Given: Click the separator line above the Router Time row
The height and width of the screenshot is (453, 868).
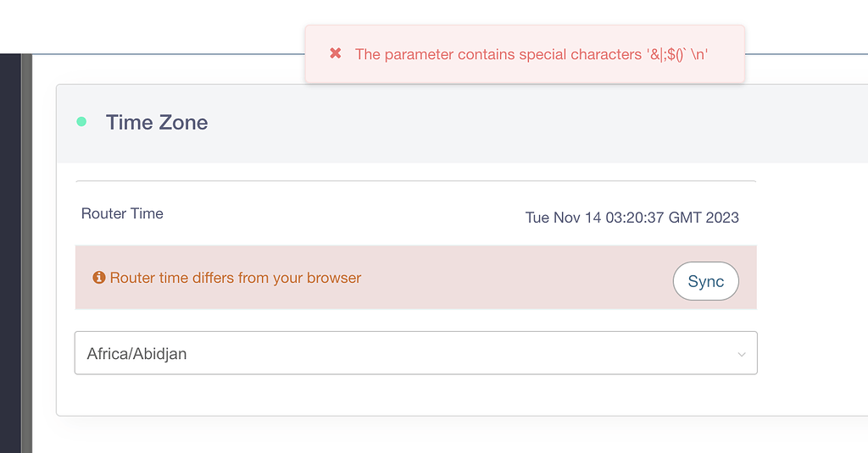Looking at the screenshot, I should pyautogui.click(x=415, y=181).
